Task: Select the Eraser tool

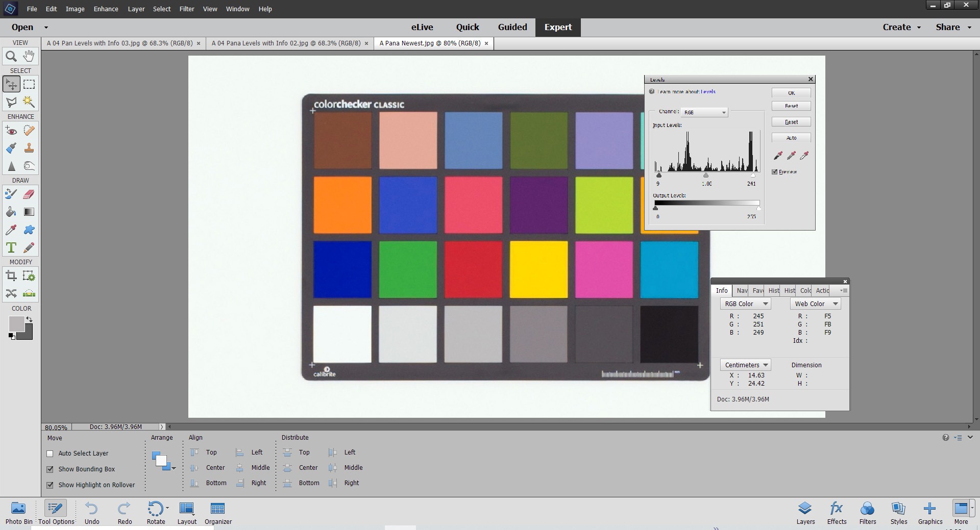Action: (29, 194)
